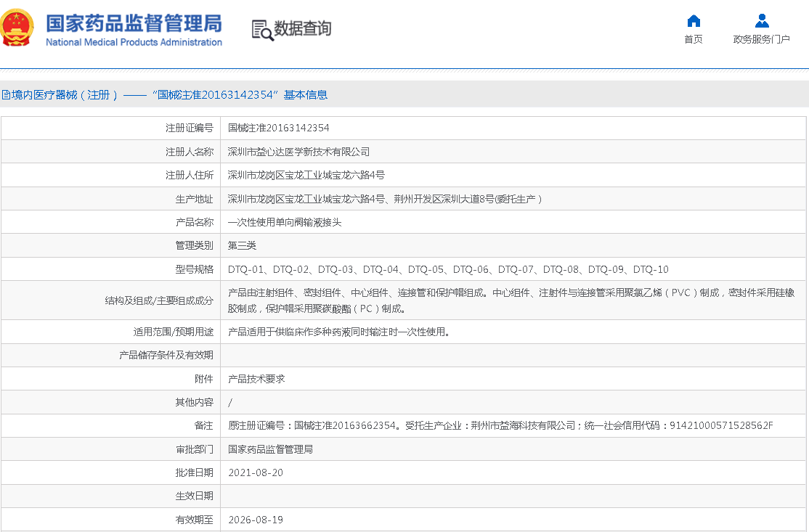Click the 国家药品监督管理局 header title

[134, 24]
